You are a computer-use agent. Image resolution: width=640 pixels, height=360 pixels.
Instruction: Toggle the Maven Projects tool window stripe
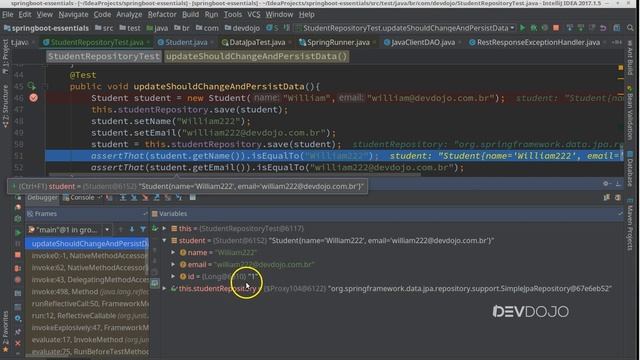[x=630, y=224]
